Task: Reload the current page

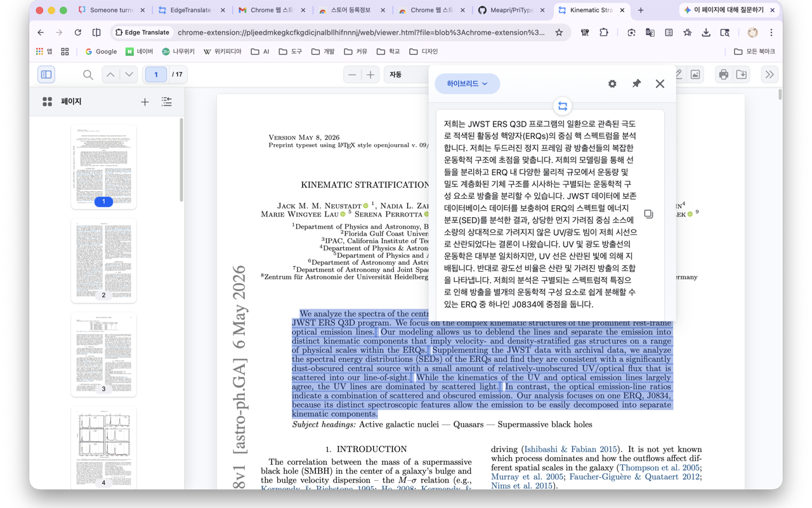Action: [77, 32]
